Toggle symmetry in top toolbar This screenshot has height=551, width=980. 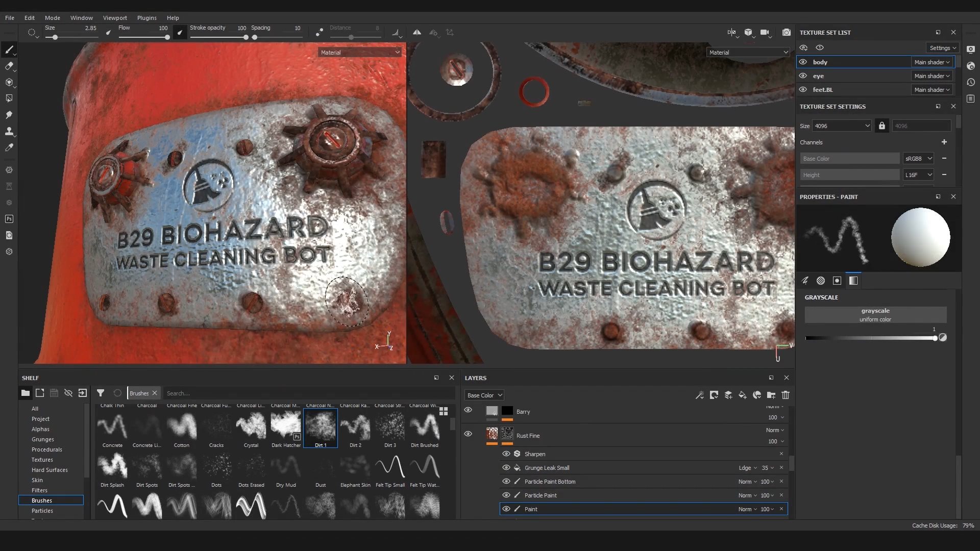(x=417, y=32)
